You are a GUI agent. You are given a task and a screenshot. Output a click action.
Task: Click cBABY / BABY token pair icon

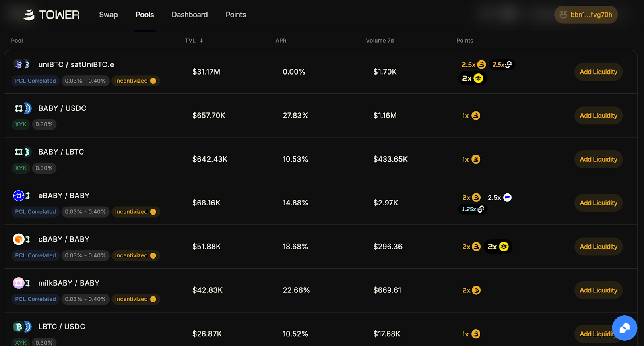[x=22, y=239]
